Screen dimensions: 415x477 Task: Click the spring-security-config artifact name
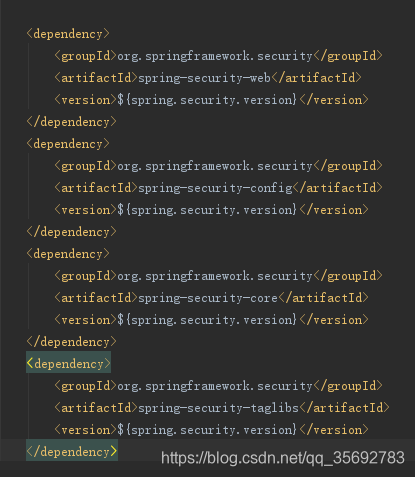click(215, 188)
